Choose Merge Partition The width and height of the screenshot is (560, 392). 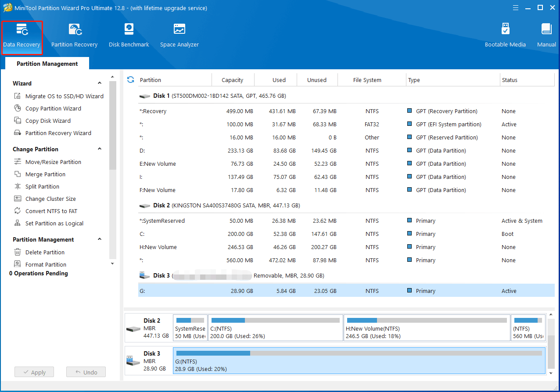pyautogui.click(x=40, y=174)
